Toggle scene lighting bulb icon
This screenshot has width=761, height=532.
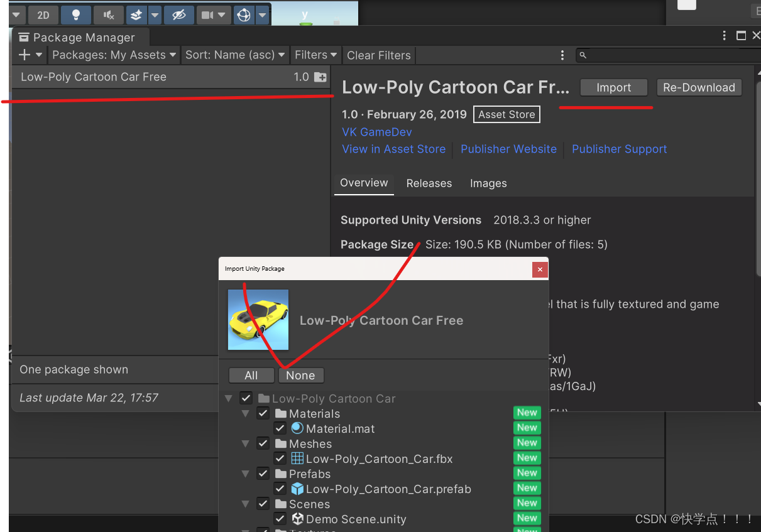point(76,15)
